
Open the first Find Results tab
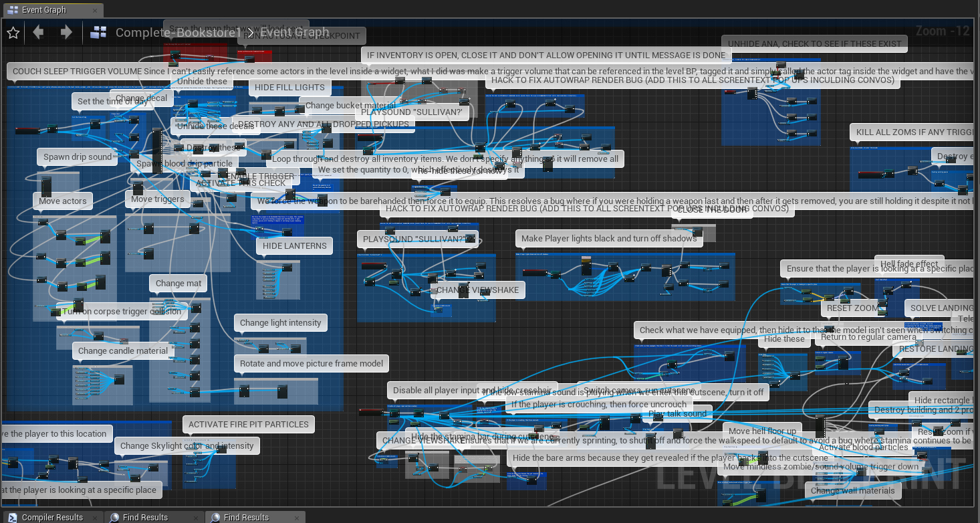tap(145, 518)
